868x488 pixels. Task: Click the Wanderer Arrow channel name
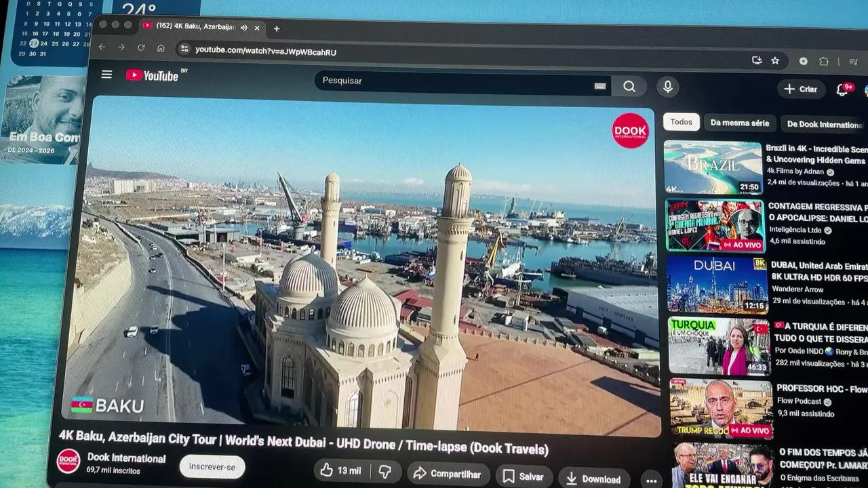pyautogui.click(x=798, y=289)
